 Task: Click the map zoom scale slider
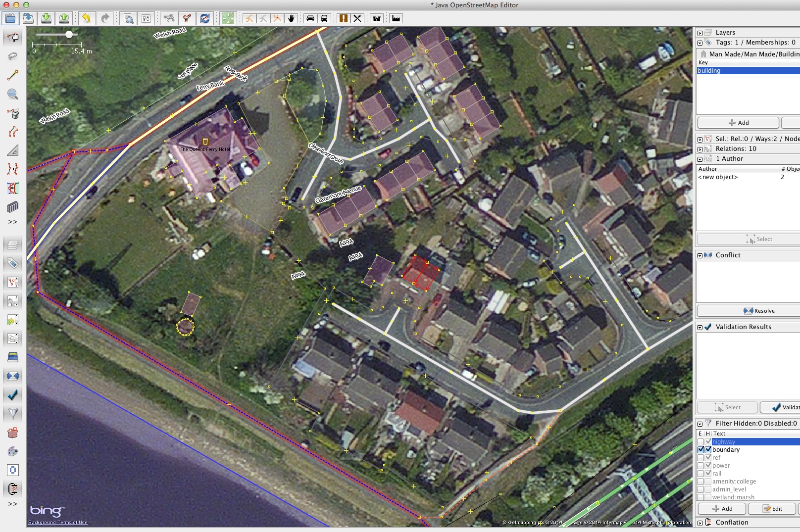[x=69, y=35]
